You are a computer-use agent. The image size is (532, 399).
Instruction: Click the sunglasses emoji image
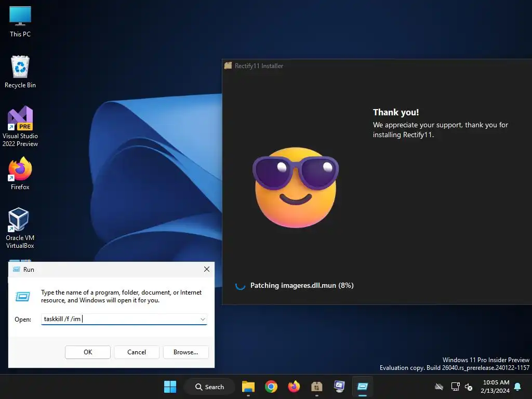point(296,187)
